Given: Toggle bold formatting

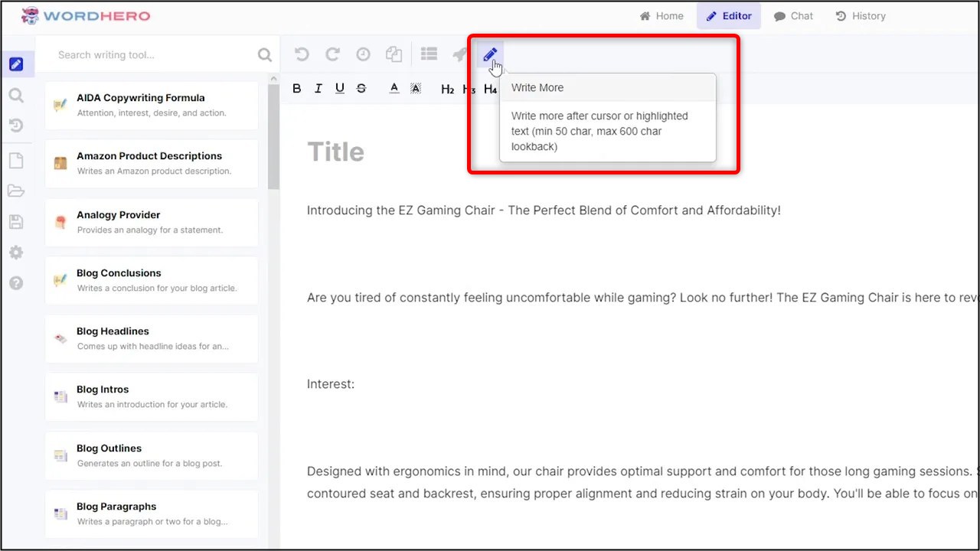Looking at the screenshot, I should pos(296,88).
